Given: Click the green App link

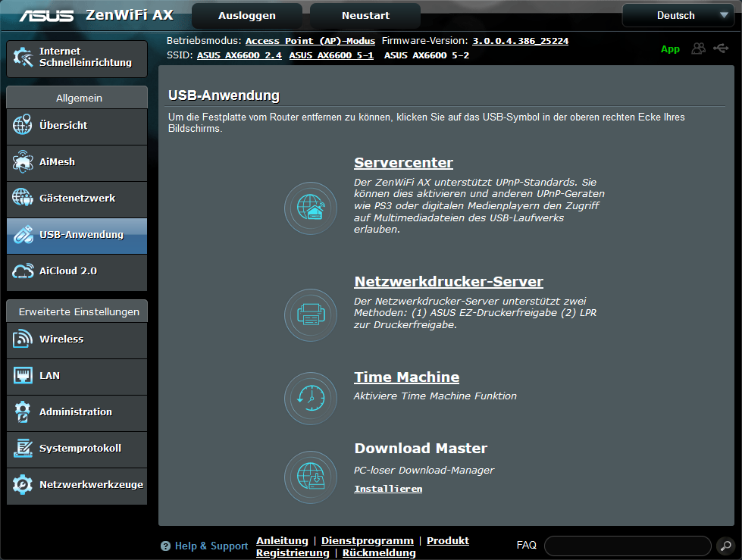Looking at the screenshot, I should coord(670,48).
